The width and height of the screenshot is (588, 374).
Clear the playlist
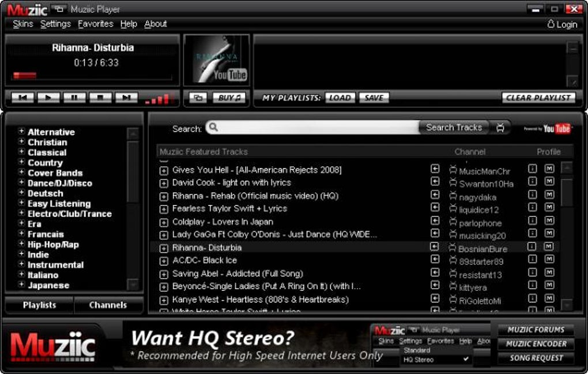pos(538,98)
